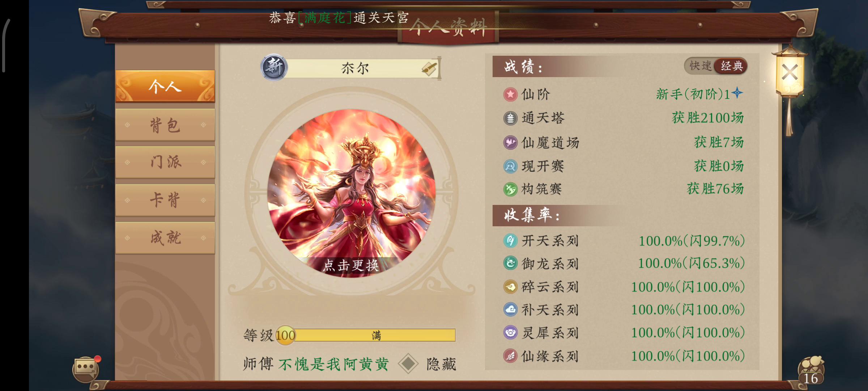Switch record mode to 快速
The width and height of the screenshot is (868, 391).
699,66
